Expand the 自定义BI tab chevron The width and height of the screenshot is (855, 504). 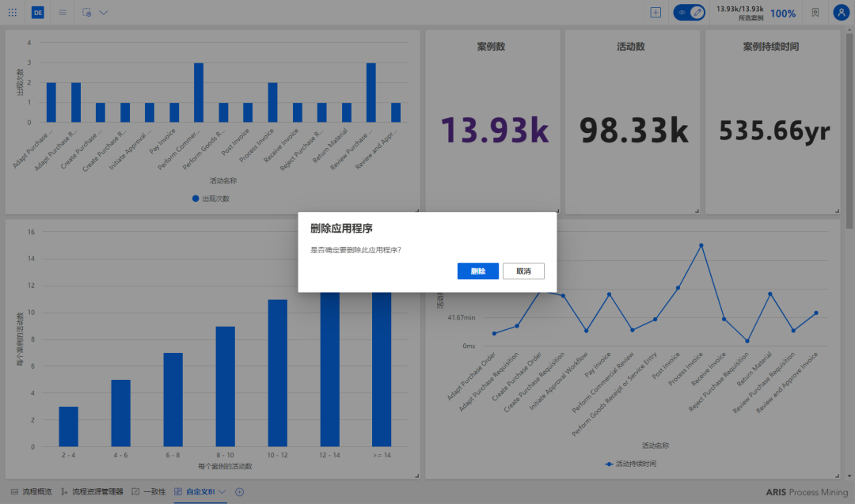click(x=222, y=491)
